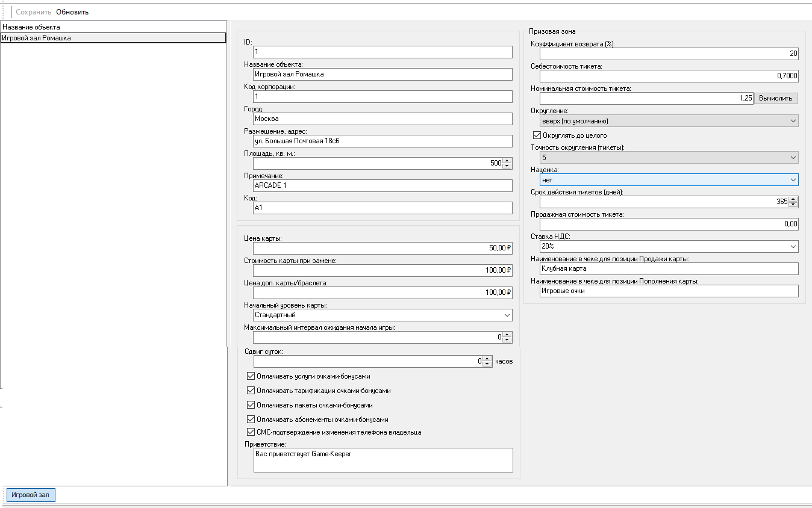This screenshot has width=812, height=508.
Task: Click the Пополнения карты receipt name field
Action: [669, 291]
